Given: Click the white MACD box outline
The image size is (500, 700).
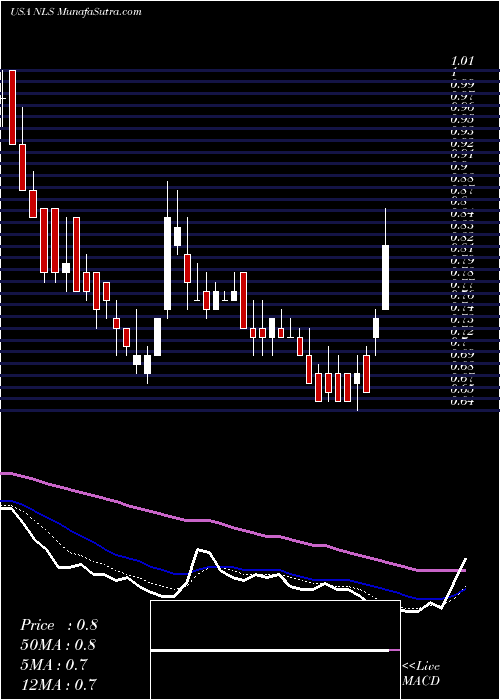Looking at the screenshot, I should (275, 650).
